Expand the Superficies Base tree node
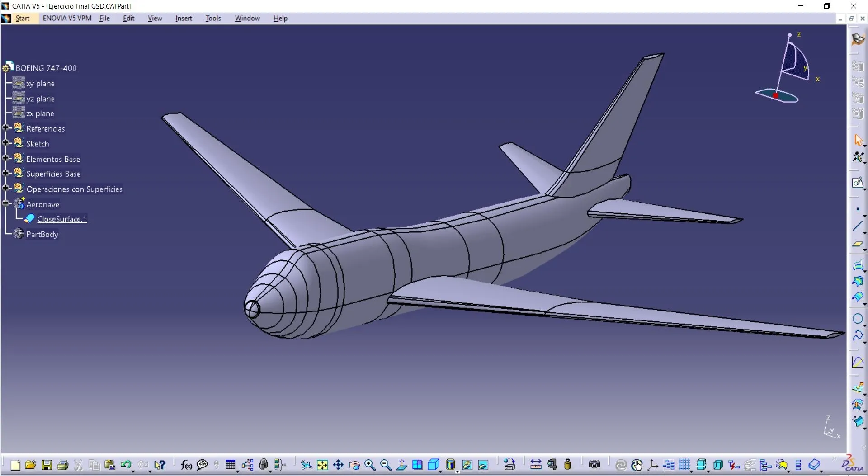The height and width of the screenshot is (476, 868). click(6, 174)
